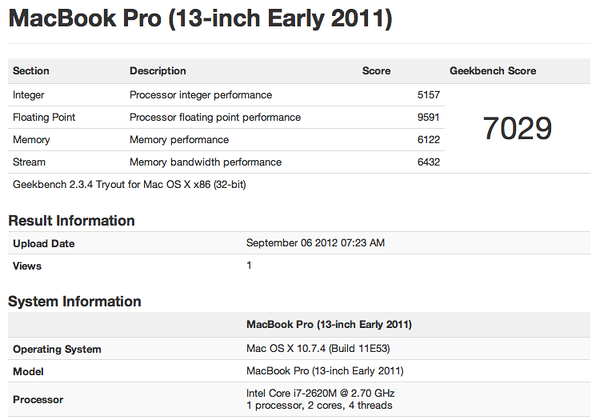600x420 pixels.
Task: Click the Model row value
Action: coord(324,371)
